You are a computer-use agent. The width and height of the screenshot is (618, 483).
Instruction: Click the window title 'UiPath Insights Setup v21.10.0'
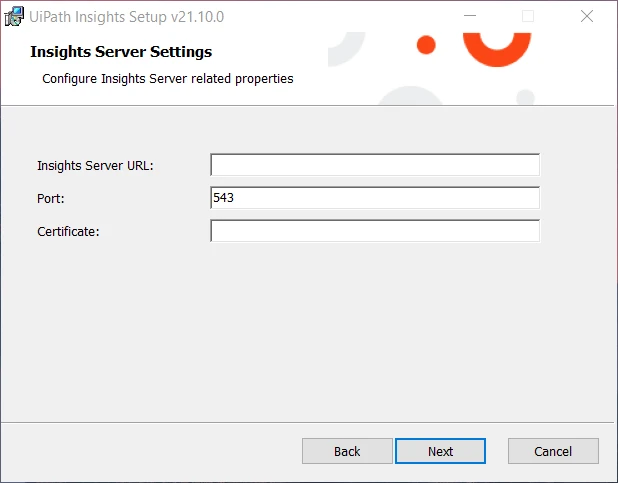point(127,17)
